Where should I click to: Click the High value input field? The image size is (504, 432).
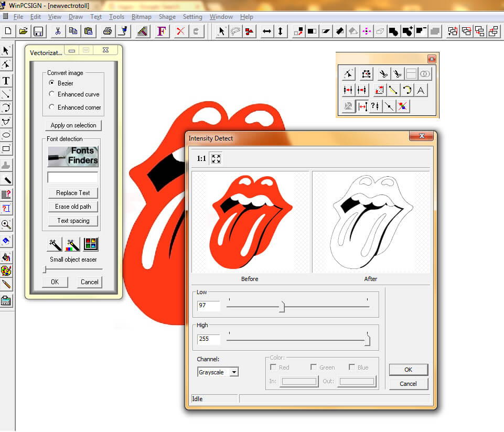[208, 339]
